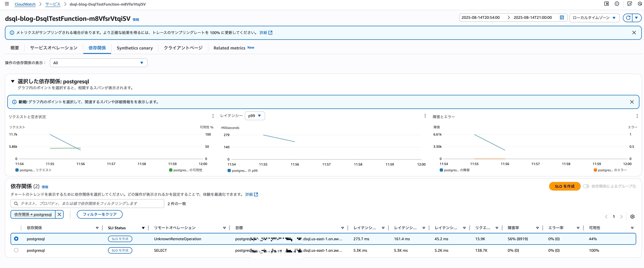Open options menu for レイテンシー chart
Viewport: 644px width, 268px height.
[425, 116]
